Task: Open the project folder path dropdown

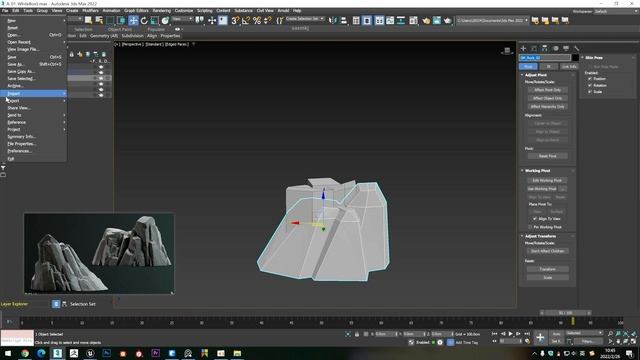Action: click(x=492, y=20)
